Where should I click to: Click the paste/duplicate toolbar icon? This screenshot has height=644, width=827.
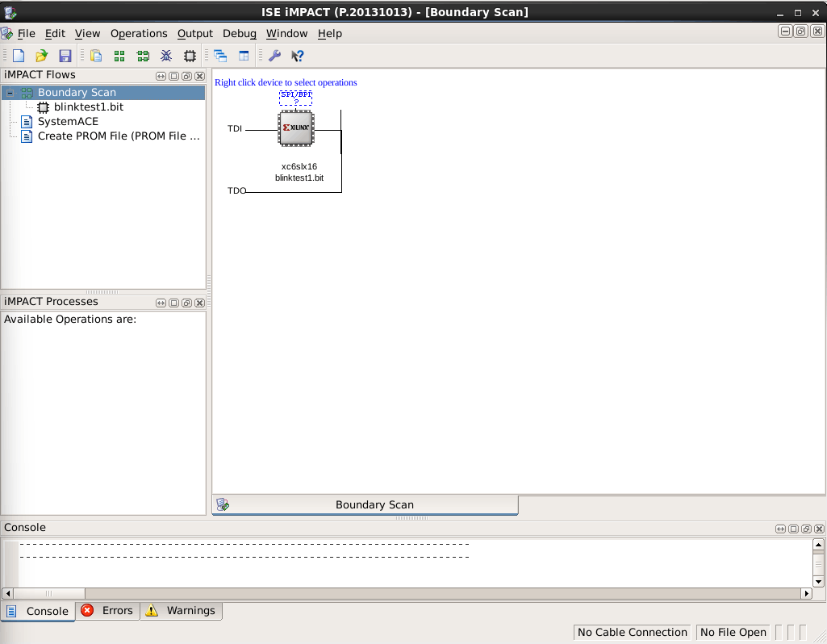[x=96, y=56]
